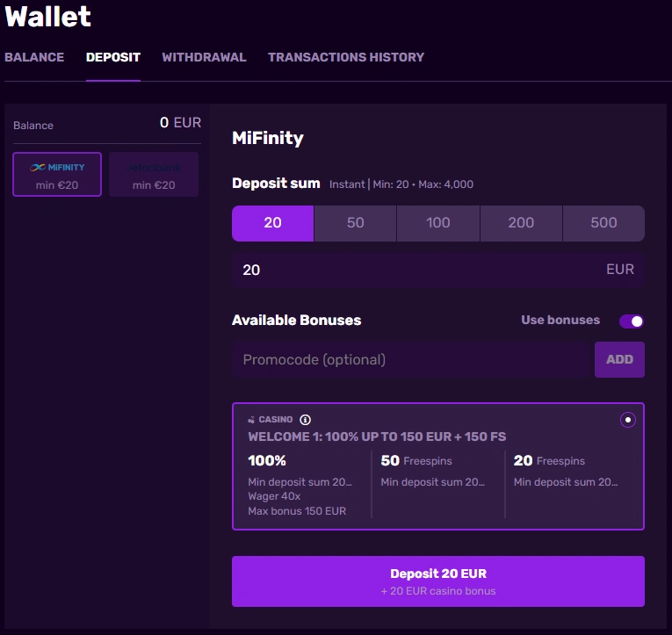The width and height of the screenshot is (672, 635).
Task: Open the Transactions History tab
Action: (x=346, y=57)
